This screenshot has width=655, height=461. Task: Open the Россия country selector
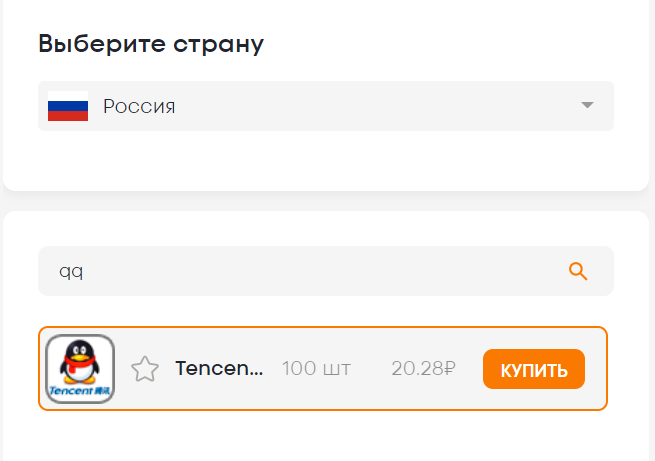pyautogui.click(x=326, y=106)
